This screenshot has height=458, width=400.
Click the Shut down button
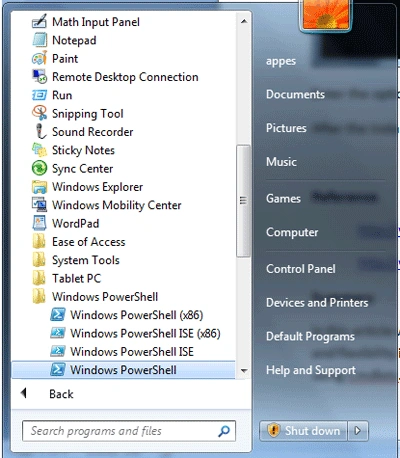point(303,431)
